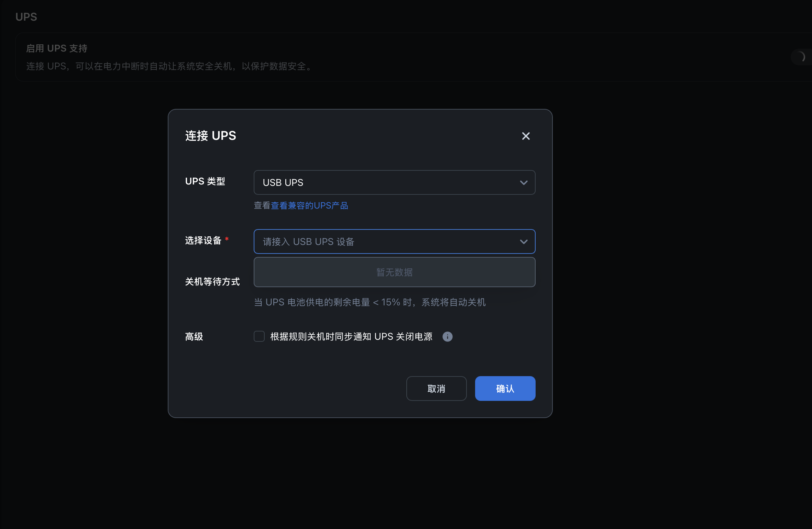Click the 连接 UPS dialog title
Image resolution: width=812 pixels, height=529 pixels.
[210, 136]
